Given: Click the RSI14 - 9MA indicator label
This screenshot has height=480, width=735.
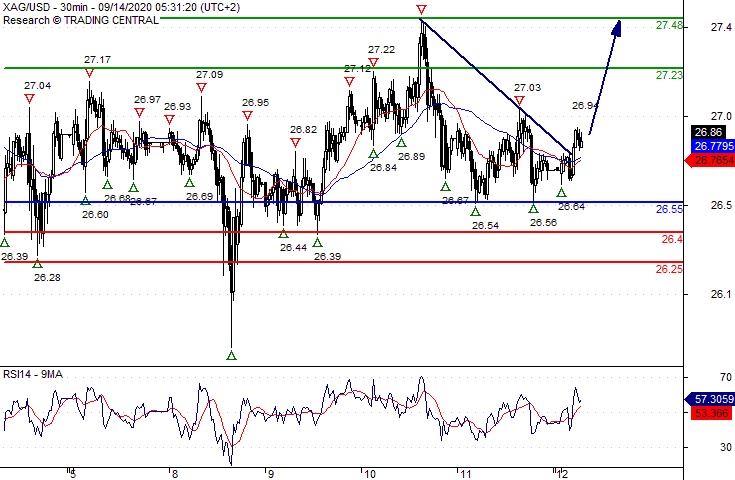Looking at the screenshot, I should (x=33, y=374).
